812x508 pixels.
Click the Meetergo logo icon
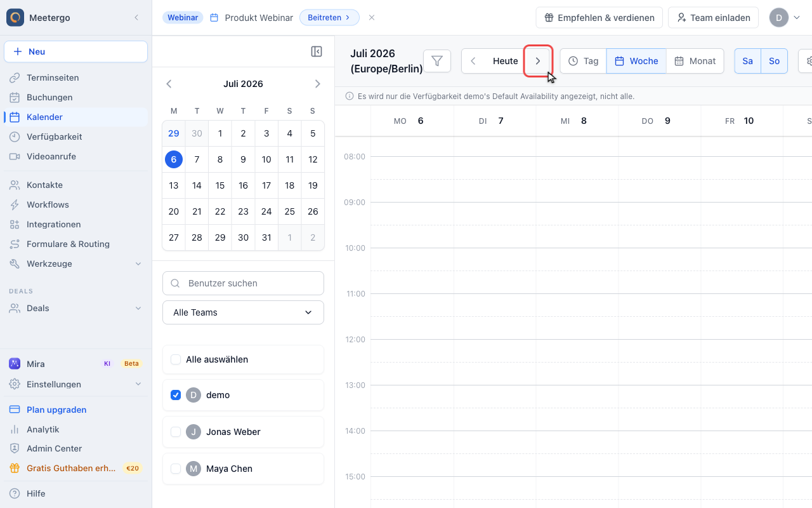15,17
